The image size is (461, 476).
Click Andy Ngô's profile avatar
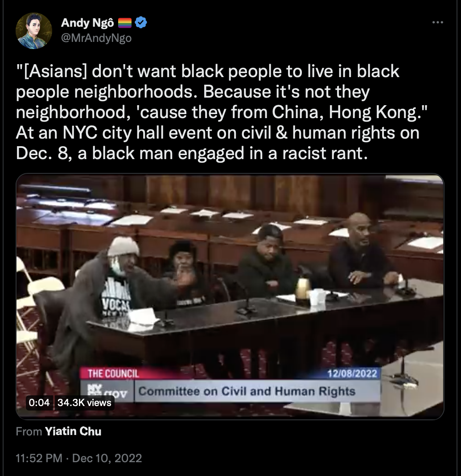click(x=34, y=31)
